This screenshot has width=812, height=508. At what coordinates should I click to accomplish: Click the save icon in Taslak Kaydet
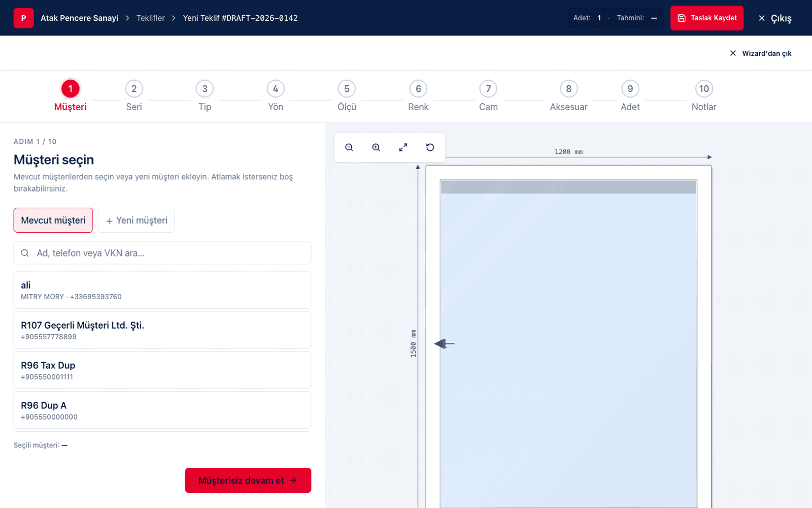[682, 18]
